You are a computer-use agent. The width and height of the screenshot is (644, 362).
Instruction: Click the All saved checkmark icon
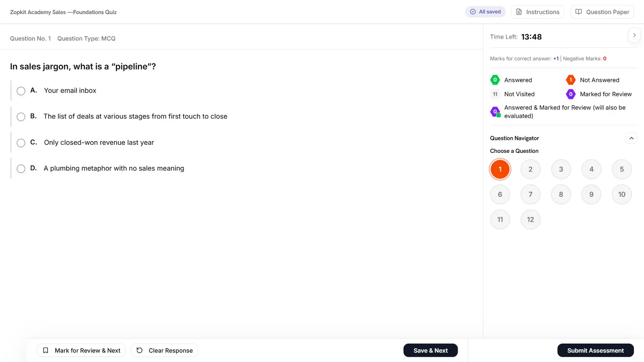[473, 12]
